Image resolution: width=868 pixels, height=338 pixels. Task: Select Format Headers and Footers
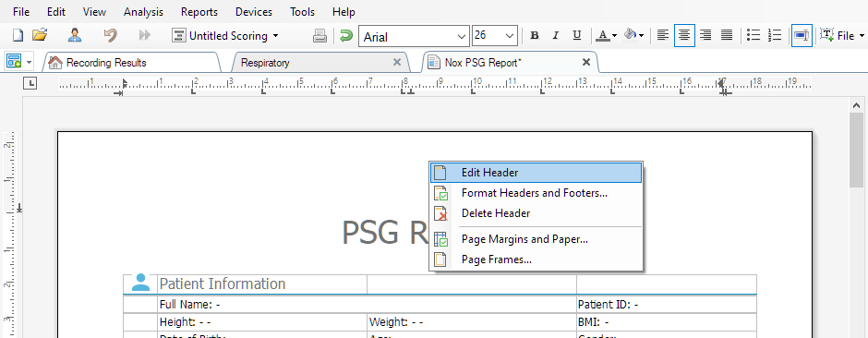(x=536, y=193)
